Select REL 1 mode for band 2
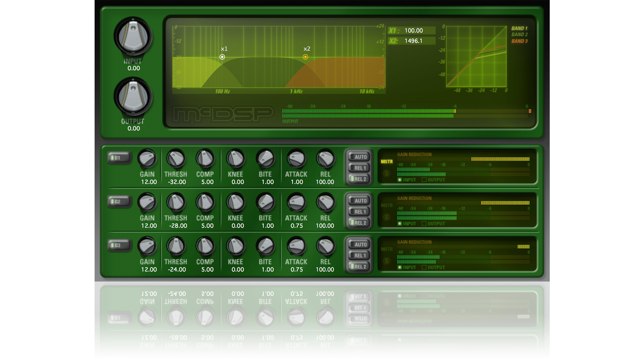This screenshot has height=362, width=644. [x=359, y=212]
